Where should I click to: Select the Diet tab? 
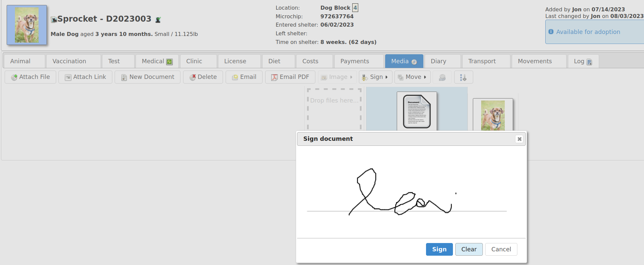click(278, 61)
